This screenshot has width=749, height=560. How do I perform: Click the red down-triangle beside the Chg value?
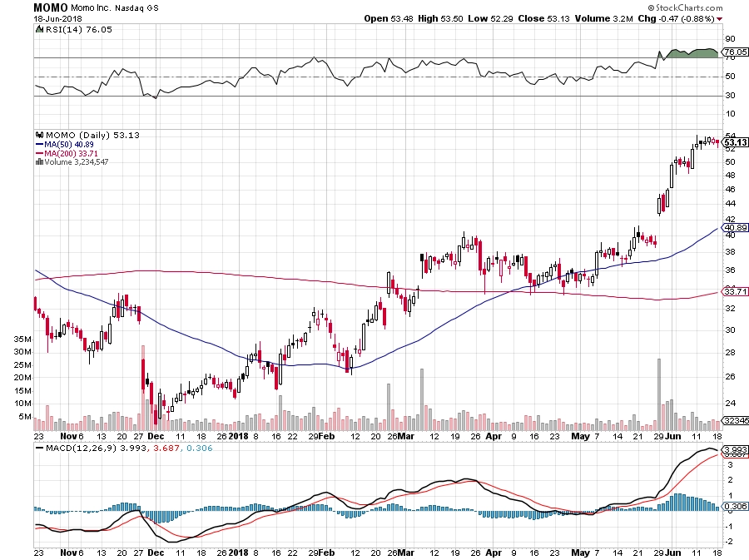click(720, 19)
